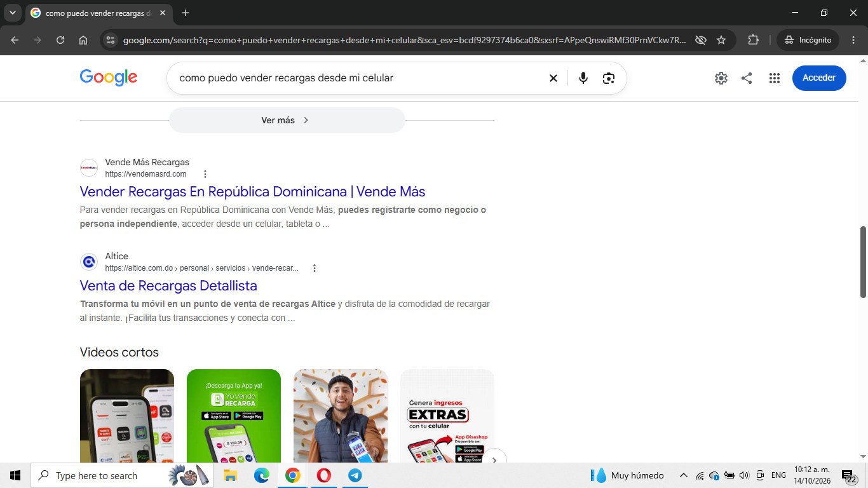Open Google Lens image search
This screenshot has width=868, height=488.
[609, 78]
